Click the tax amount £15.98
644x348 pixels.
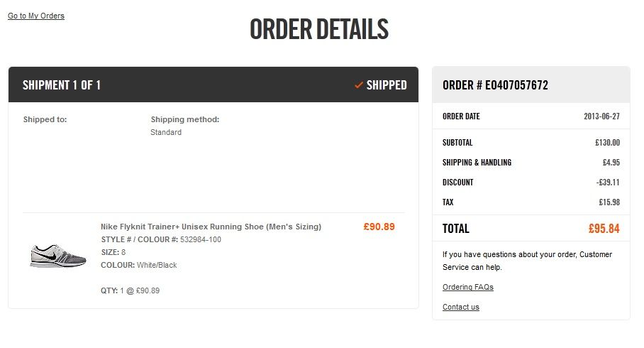(x=609, y=202)
